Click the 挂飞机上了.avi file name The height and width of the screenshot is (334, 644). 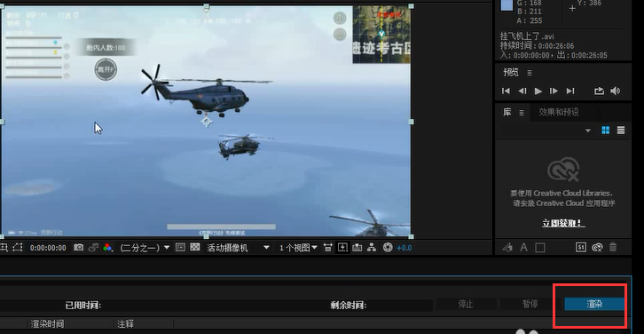point(527,36)
